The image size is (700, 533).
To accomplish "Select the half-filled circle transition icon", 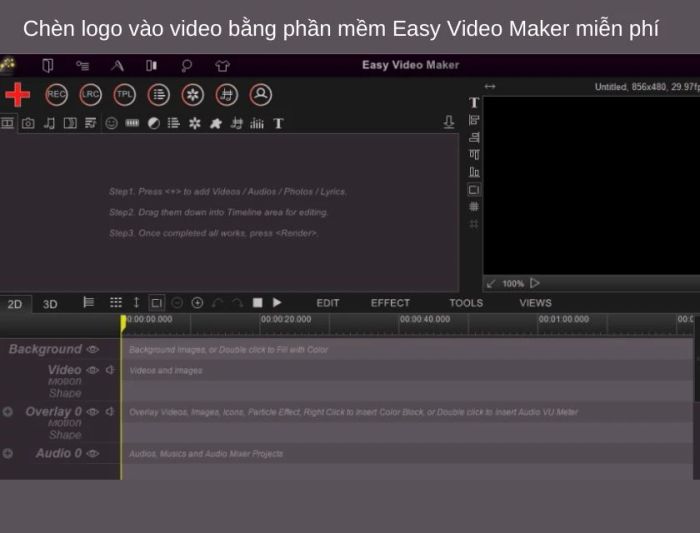I will [154, 123].
